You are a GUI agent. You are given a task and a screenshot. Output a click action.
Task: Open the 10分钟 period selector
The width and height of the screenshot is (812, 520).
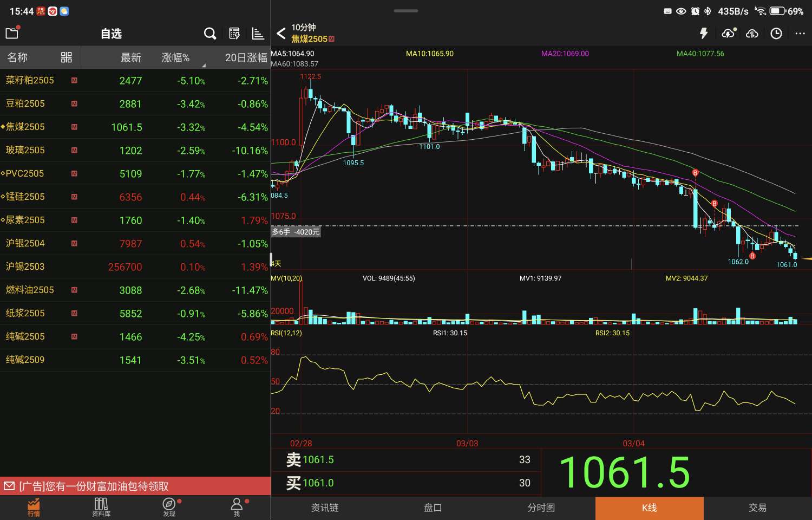(x=304, y=28)
